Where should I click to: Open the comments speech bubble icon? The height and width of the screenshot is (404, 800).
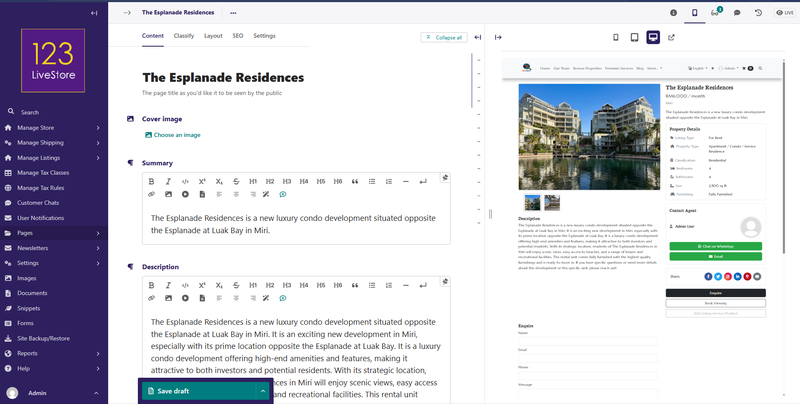click(737, 13)
